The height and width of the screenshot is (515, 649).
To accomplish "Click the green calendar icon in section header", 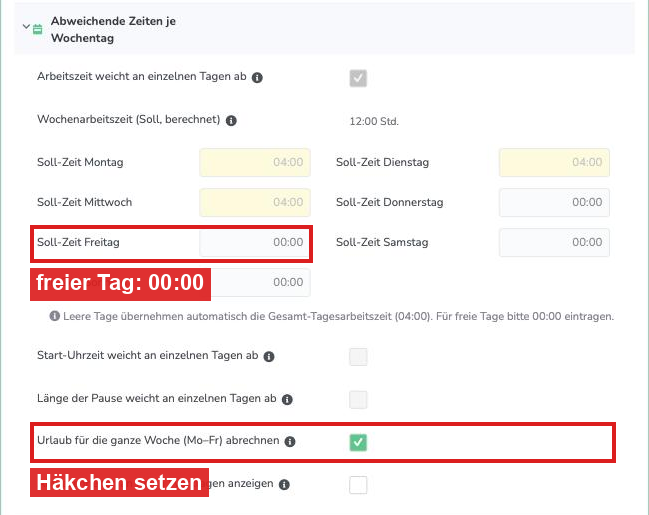I will [38, 29].
